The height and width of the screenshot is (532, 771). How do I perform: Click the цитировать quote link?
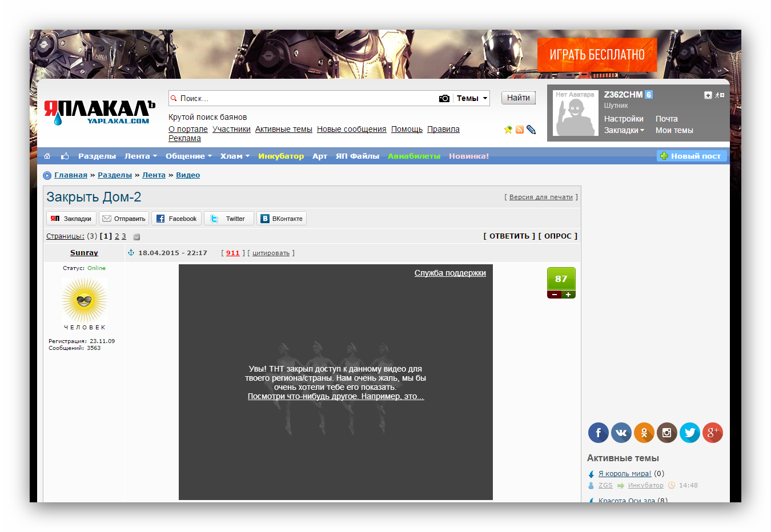pyautogui.click(x=271, y=253)
